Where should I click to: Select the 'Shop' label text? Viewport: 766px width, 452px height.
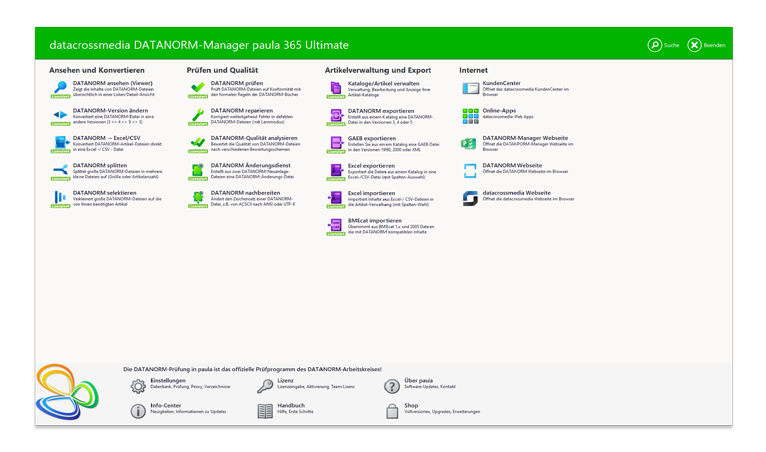[x=411, y=405]
